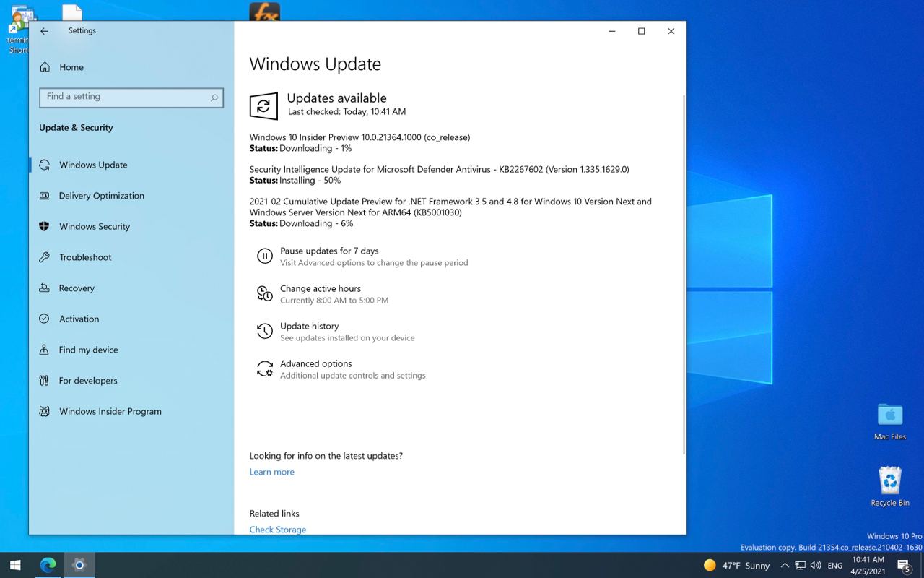924x578 pixels.
Task: Click the Settings window vertical scrollbar
Action: [x=684, y=275]
